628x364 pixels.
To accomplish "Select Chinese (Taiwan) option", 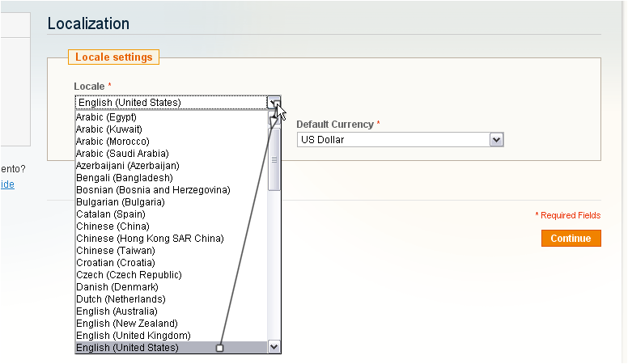I will point(115,251).
